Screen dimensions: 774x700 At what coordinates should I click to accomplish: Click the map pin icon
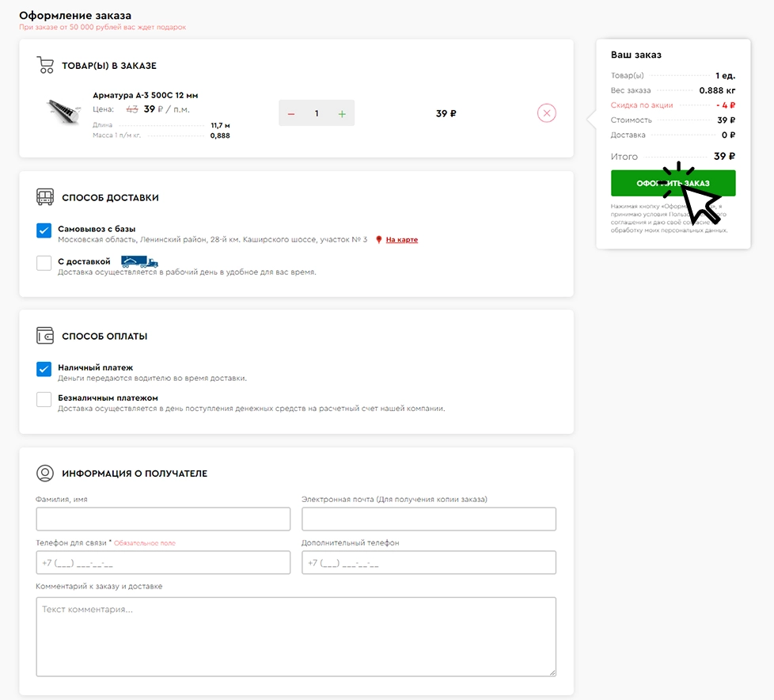point(378,240)
